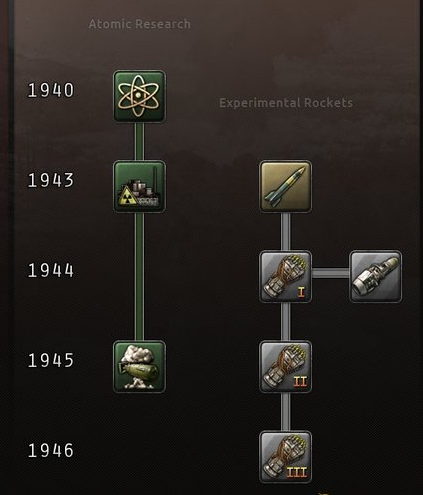Click the green line between reactor and bomb
This screenshot has height=495, width=423.
pyautogui.click(x=139, y=277)
